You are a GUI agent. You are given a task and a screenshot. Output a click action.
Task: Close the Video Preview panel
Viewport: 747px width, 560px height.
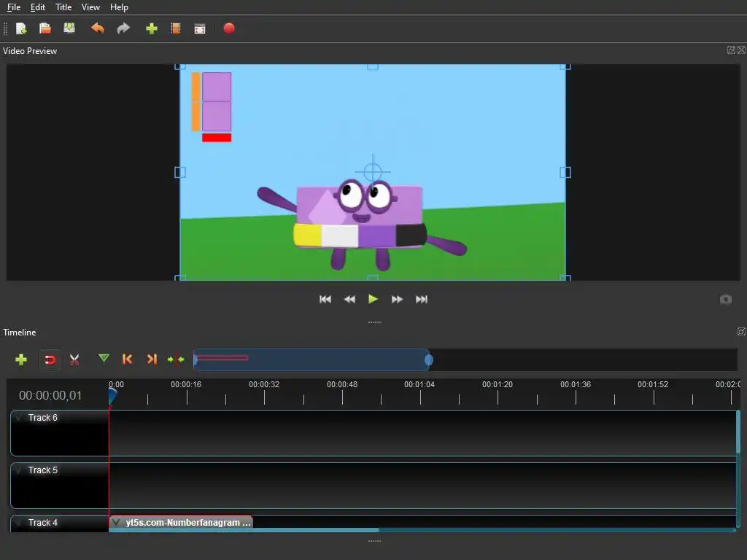coord(741,50)
